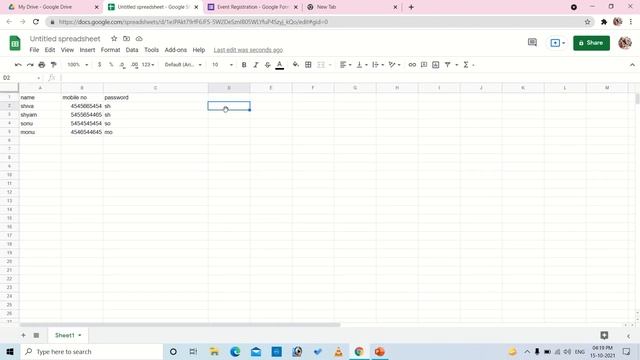Open PowerPoint from taskbar
This screenshot has height=360, width=640.
[380, 351]
